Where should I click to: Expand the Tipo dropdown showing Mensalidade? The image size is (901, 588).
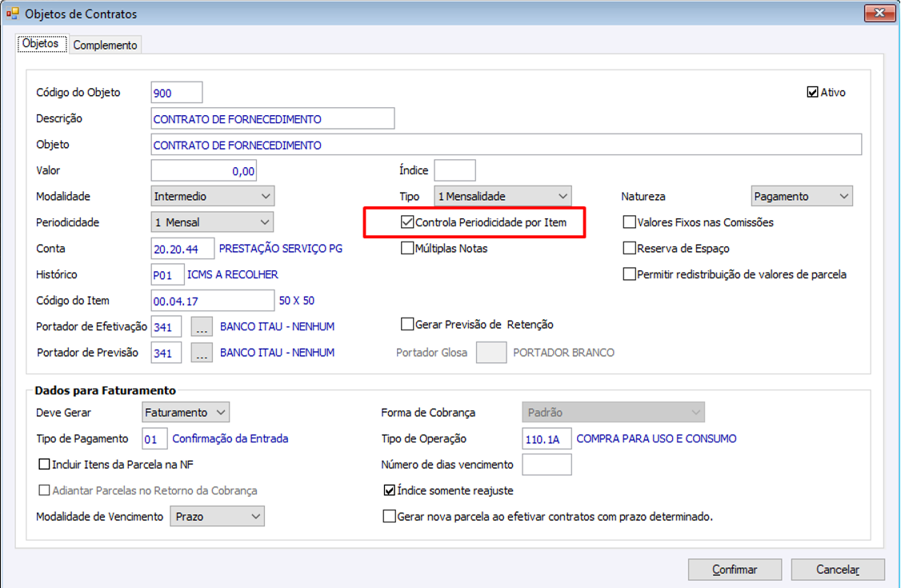pos(503,196)
